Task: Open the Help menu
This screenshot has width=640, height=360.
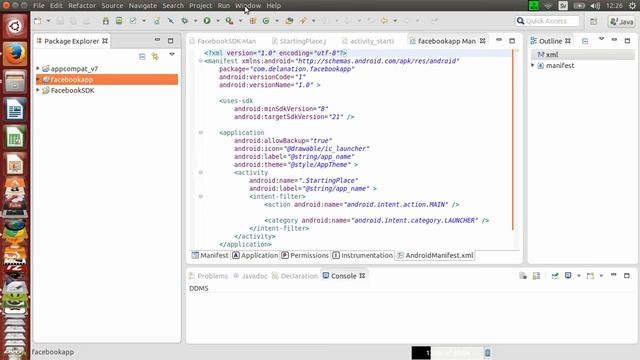Action: pyautogui.click(x=273, y=6)
